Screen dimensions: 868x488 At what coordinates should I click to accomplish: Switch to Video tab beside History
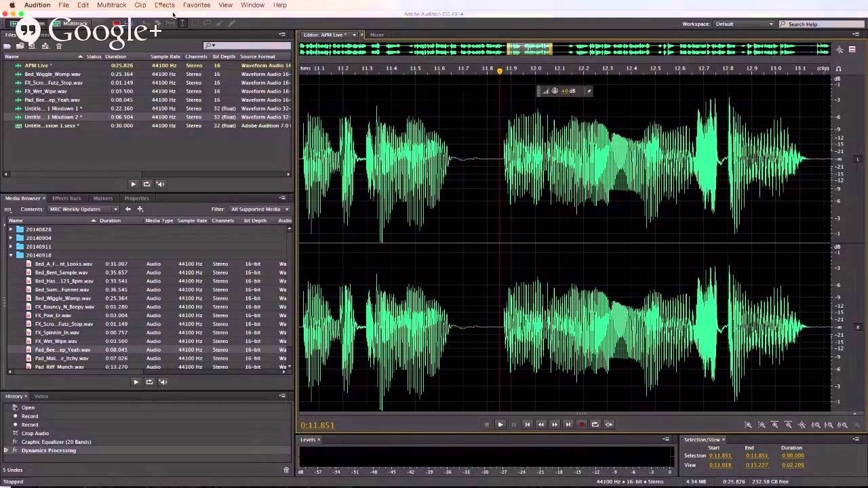click(x=41, y=396)
